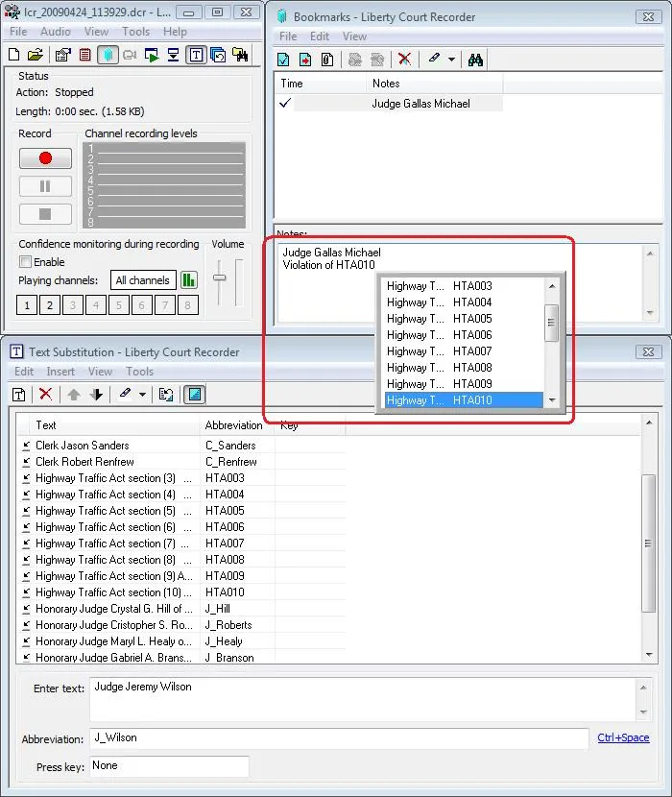Click the substitution list vertical scrollbar thumb
This screenshot has width=672, height=797.
(x=648, y=543)
